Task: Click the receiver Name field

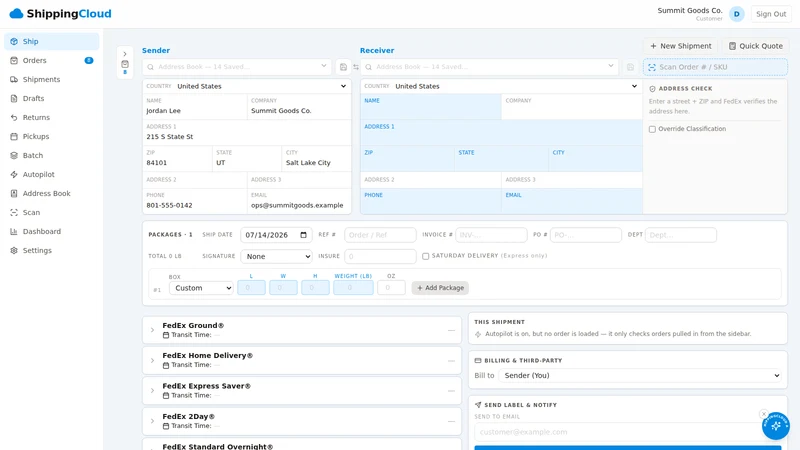Action: 431,107
